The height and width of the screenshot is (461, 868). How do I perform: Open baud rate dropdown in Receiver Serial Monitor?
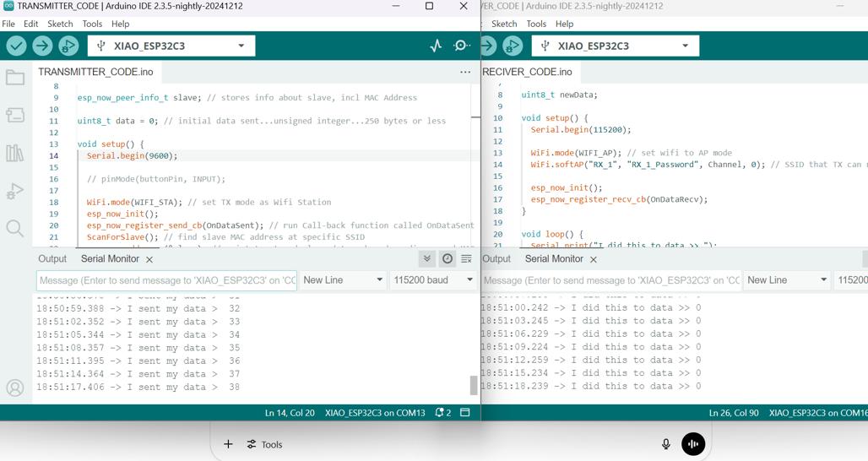[x=851, y=280]
